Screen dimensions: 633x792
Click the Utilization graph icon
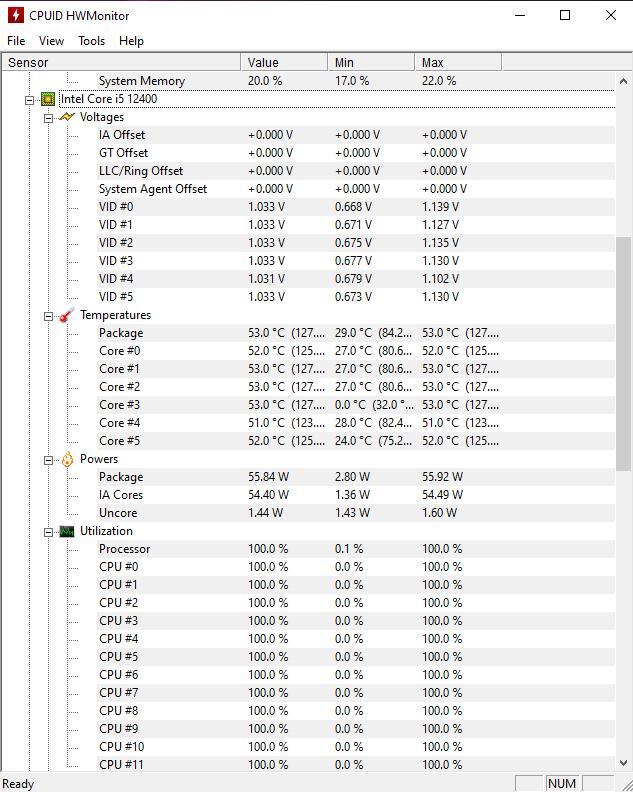click(x=67, y=531)
